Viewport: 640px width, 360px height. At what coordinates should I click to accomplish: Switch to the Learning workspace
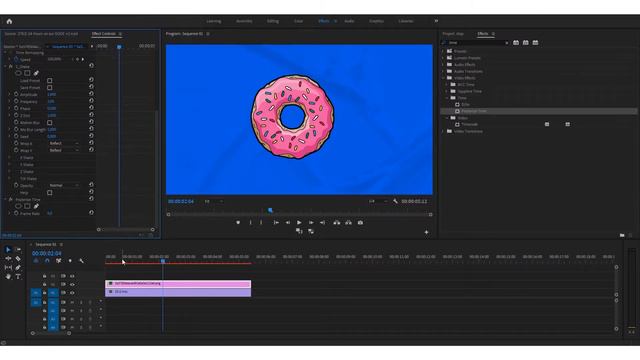213,21
